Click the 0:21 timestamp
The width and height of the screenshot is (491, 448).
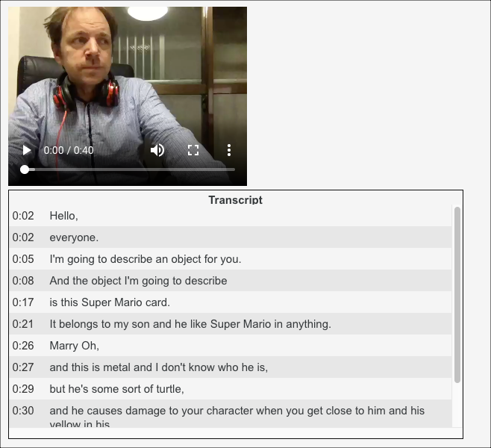pos(23,324)
